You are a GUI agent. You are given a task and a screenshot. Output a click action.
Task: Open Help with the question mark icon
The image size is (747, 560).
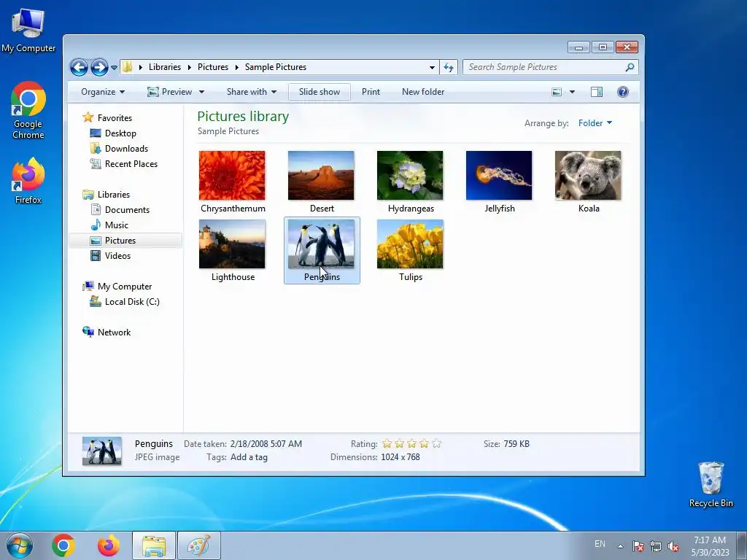pos(623,92)
